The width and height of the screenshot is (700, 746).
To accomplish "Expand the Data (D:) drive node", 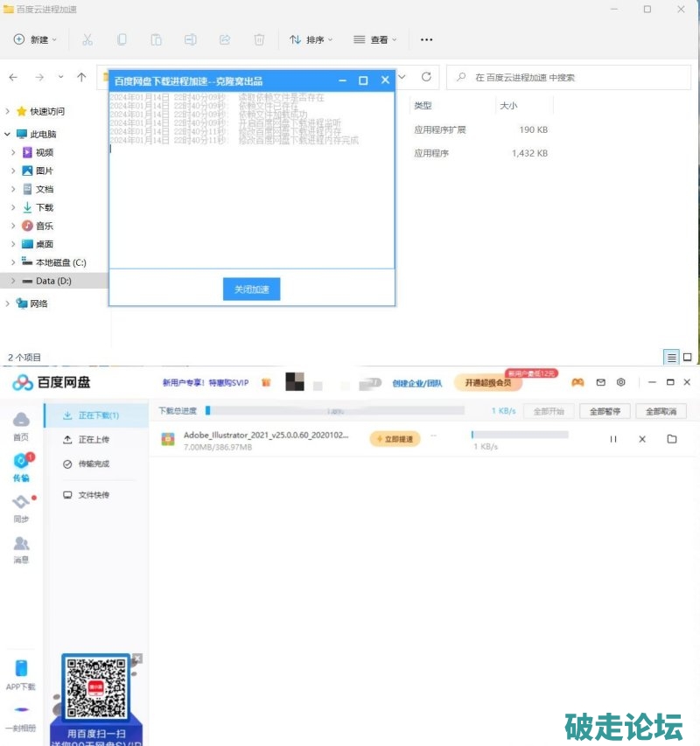I will (x=13, y=281).
